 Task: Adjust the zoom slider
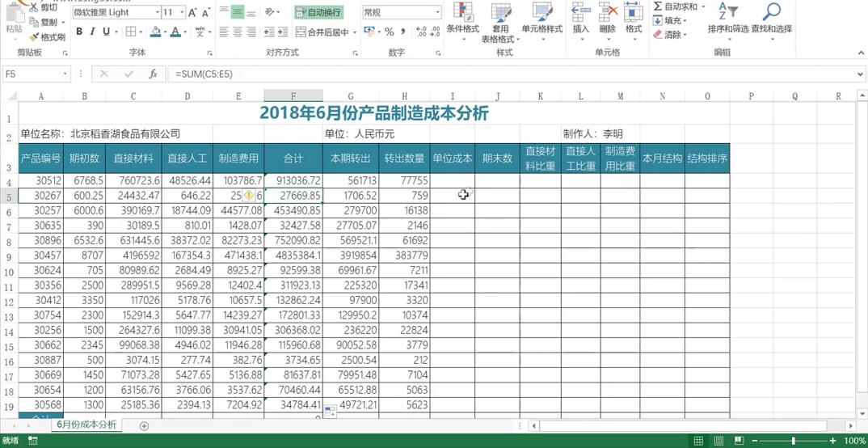click(794, 441)
